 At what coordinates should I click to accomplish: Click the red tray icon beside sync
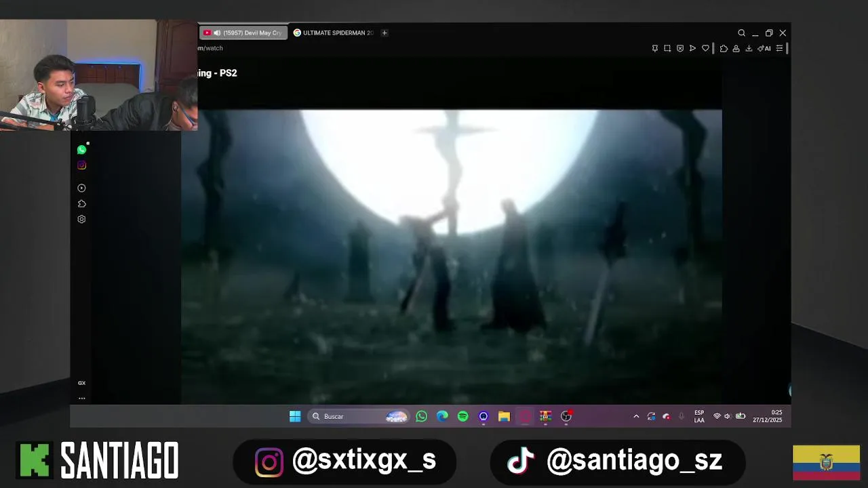[666, 416]
